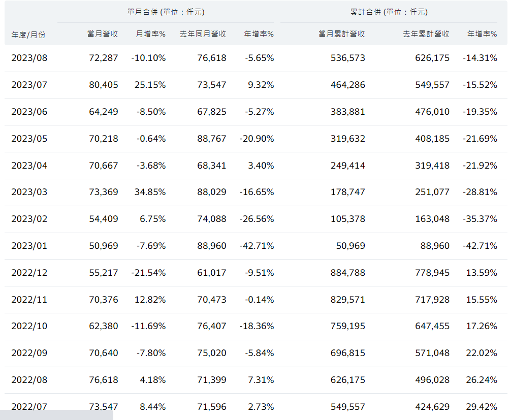Click cumulative revenue 884,788 for 2022/12

click(x=348, y=273)
